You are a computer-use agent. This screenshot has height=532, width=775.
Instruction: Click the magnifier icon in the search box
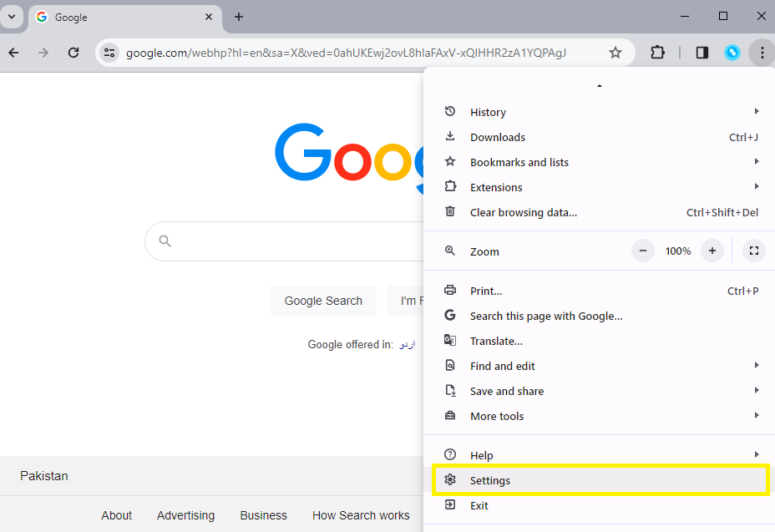pos(165,241)
